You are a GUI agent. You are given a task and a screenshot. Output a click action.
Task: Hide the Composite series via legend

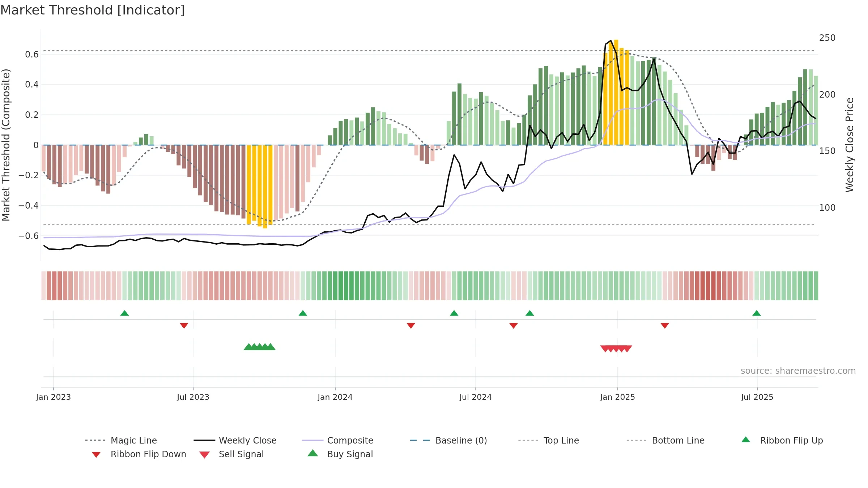(x=337, y=440)
